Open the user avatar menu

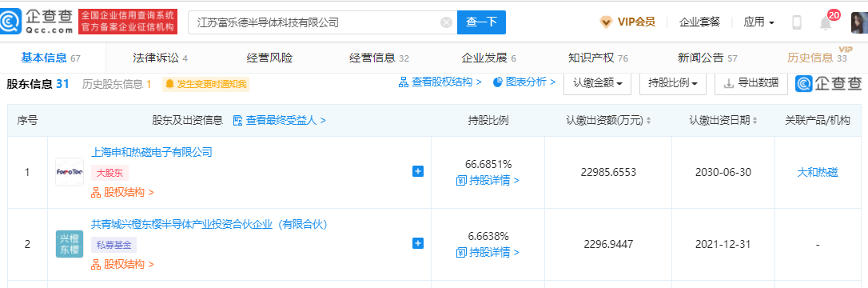[859, 22]
